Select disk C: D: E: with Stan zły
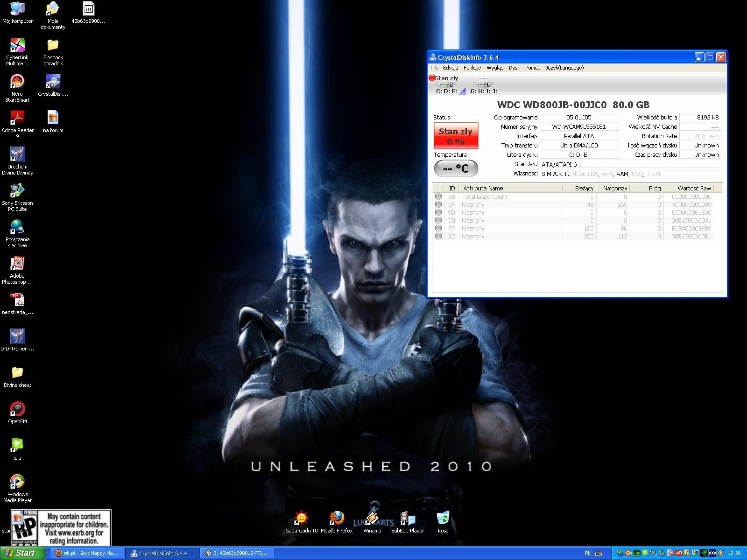747x560 pixels. [x=447, y=84]
